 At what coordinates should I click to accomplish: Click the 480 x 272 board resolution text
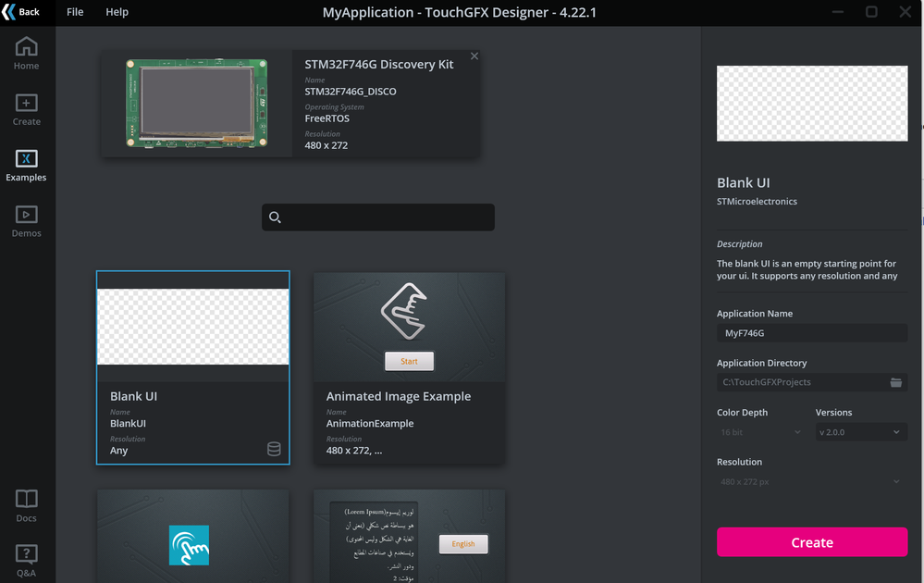pos(326,145)
